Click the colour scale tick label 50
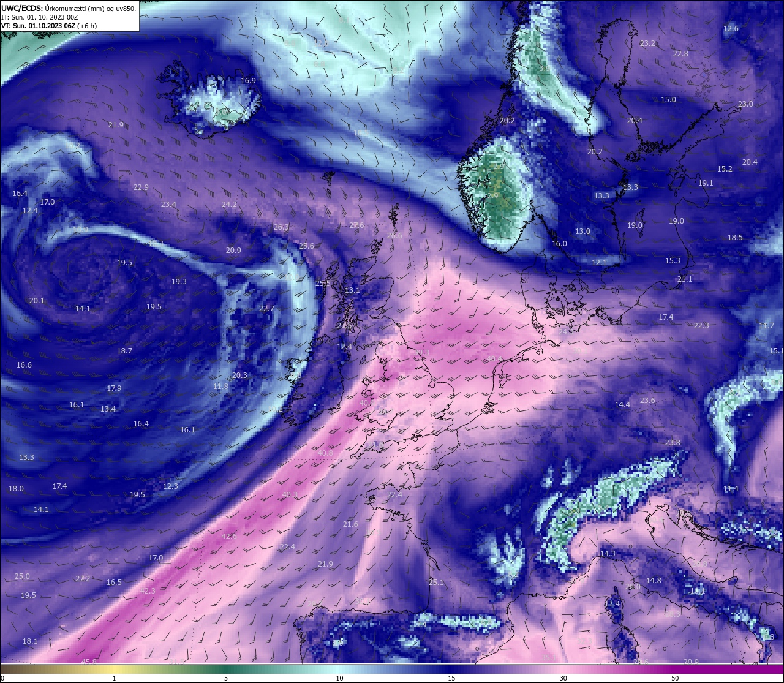The width and height of the screenshot is (784, 683). [675, 678]
